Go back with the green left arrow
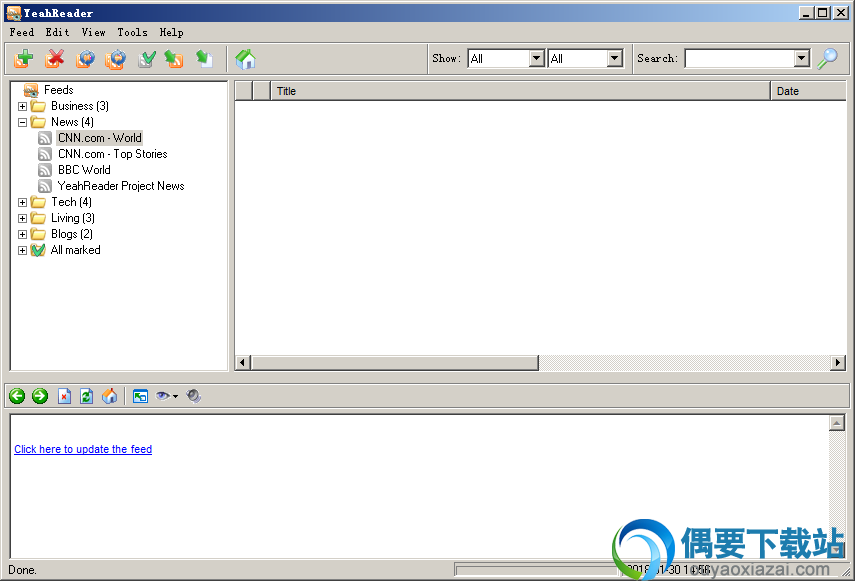855x581 pixels. [17, 396]
